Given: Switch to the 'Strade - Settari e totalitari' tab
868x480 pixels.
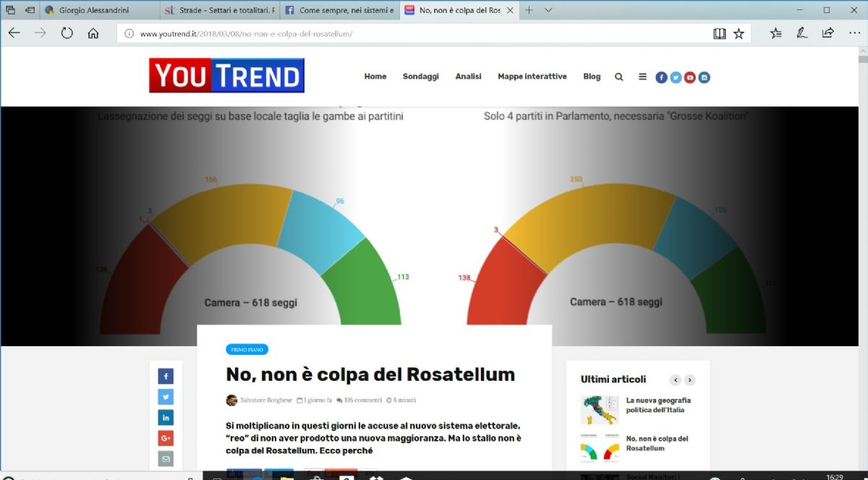Looking at the screenshot, I should click(x=219, y=10).
